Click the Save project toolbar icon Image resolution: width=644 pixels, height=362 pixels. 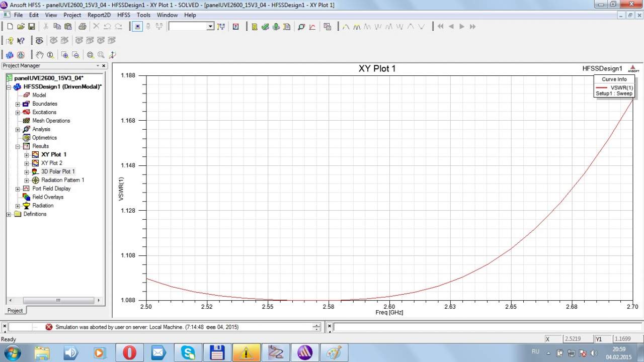(x=31, y=27)
